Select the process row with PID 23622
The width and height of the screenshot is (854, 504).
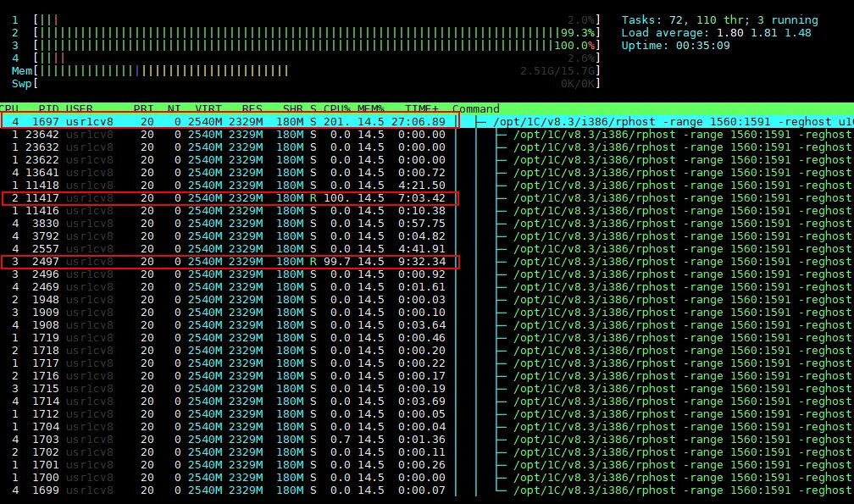[x=427, y=159]
